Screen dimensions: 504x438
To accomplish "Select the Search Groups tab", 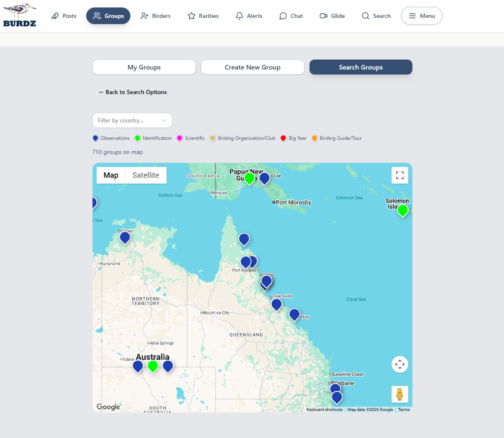I will tap(361, 67).
